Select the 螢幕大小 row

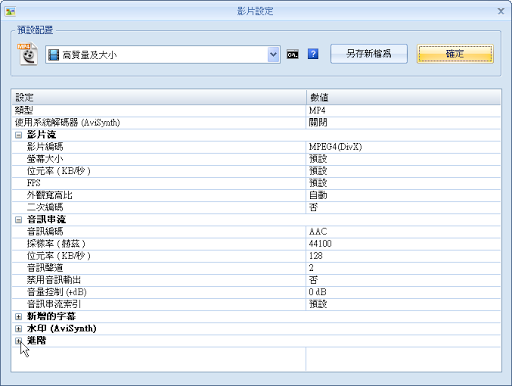point(256,159)
